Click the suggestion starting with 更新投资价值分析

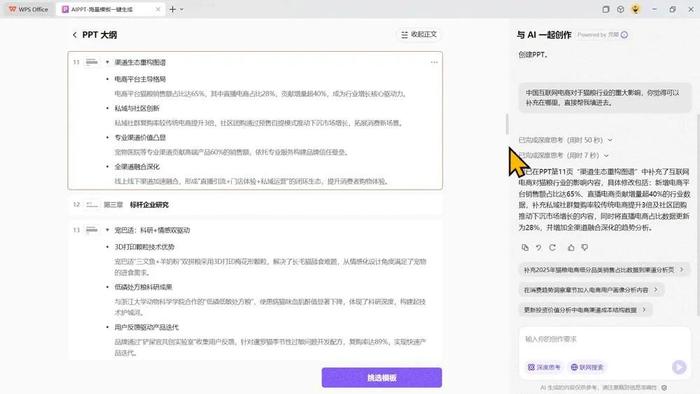pos(585,310)
